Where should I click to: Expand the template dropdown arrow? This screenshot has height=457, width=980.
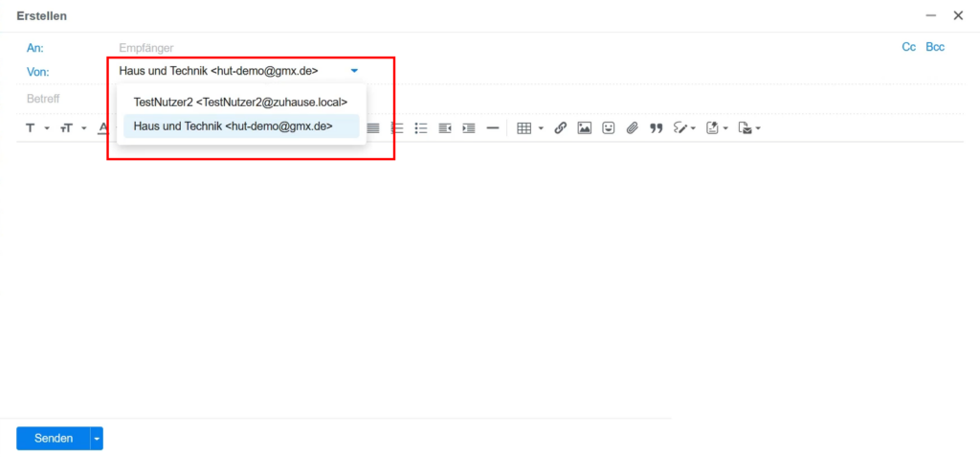tap(725, 129)
